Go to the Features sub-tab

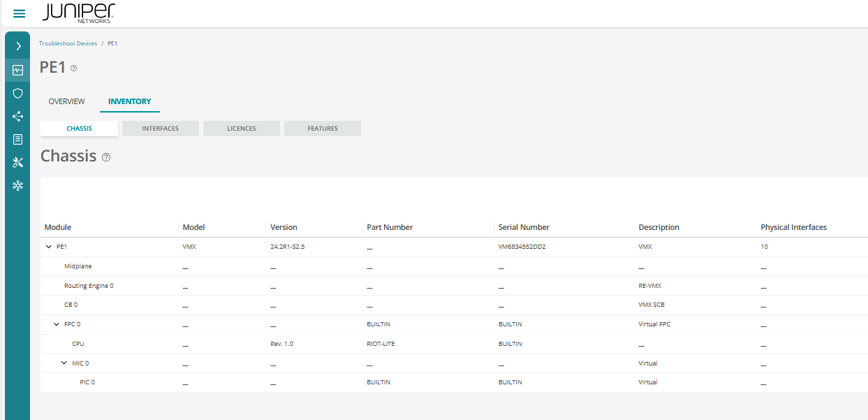322,129
